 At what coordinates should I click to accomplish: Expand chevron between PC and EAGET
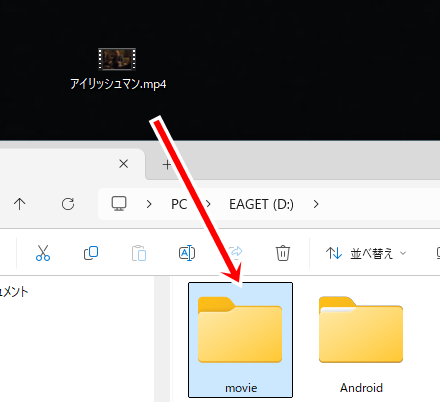[208, 204]
